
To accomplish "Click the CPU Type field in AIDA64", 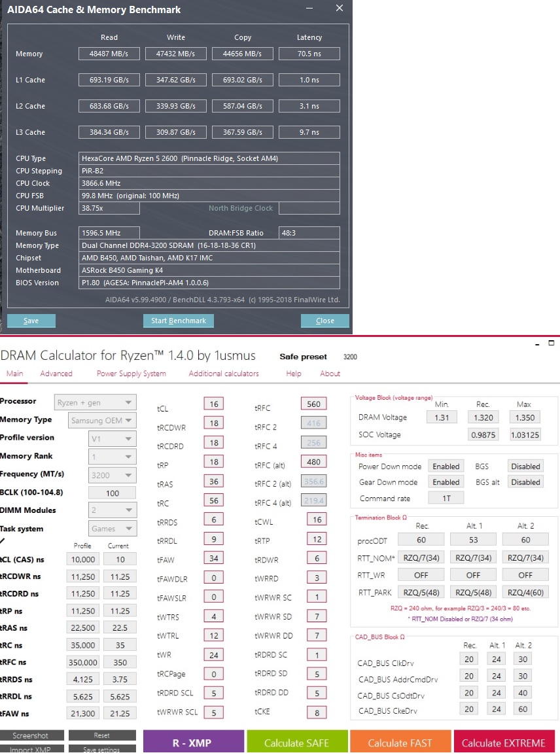I will pyautogui.click(x=209, y=158).
